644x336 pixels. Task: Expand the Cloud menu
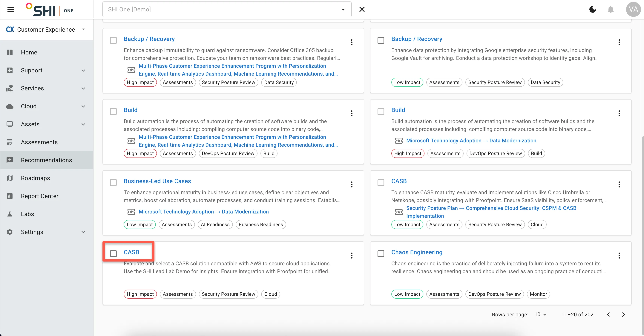(x=47, y=106)
